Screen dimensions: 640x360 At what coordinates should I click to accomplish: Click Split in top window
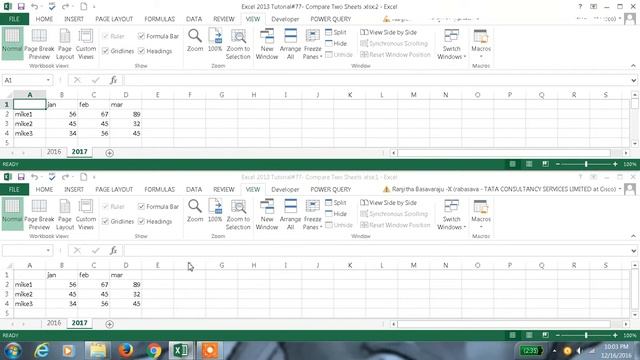pyautogui.click(x=336, y=32)
